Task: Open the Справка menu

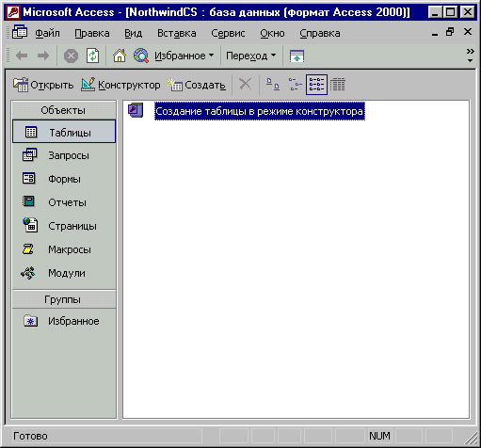Action: pyautogui.click(x=320, y=33)
